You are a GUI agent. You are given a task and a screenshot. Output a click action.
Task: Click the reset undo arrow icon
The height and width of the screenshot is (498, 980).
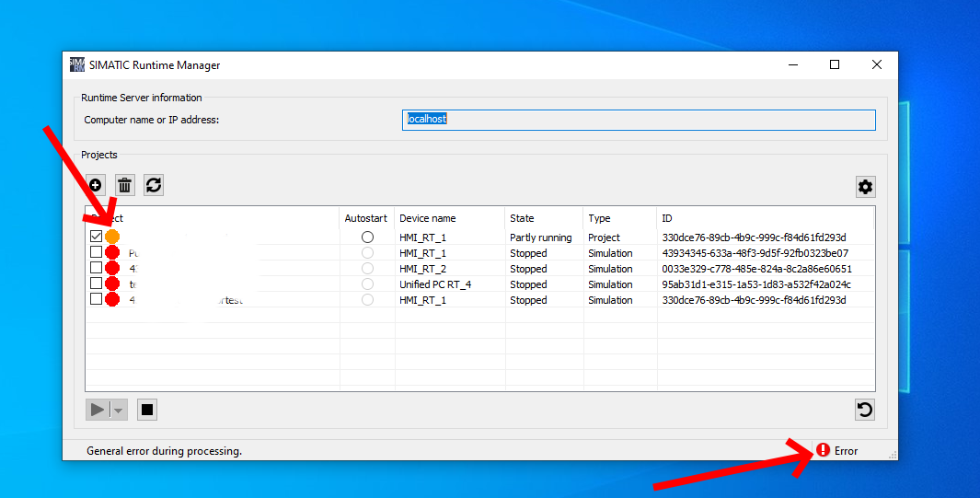click(x=864, y=410)
